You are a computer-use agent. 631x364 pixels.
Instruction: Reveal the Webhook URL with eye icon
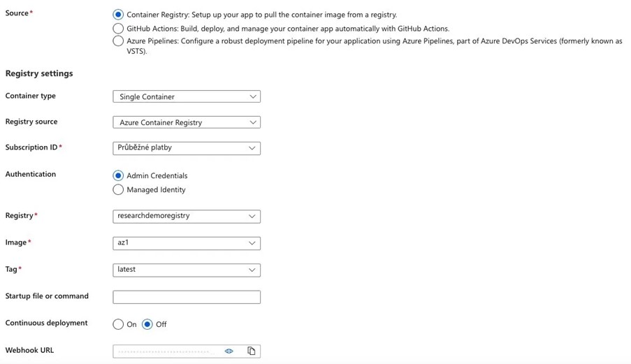click(x=229, y=351)
